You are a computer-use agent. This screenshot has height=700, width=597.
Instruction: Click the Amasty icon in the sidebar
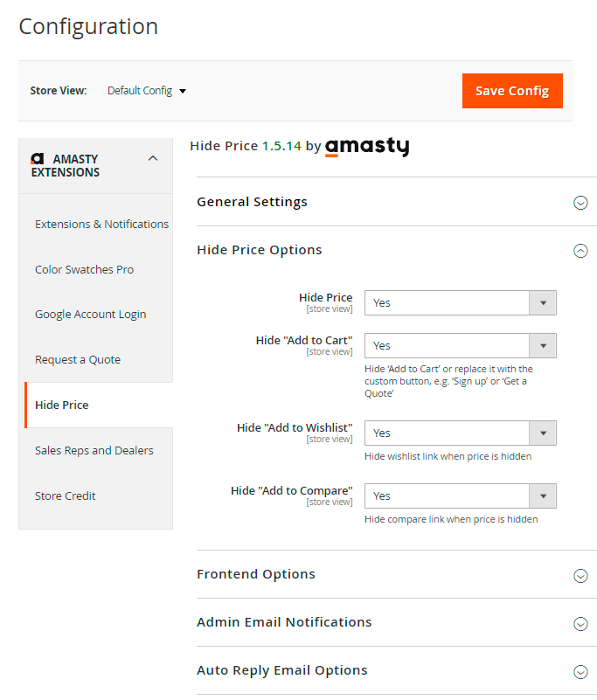pos(38,159)
